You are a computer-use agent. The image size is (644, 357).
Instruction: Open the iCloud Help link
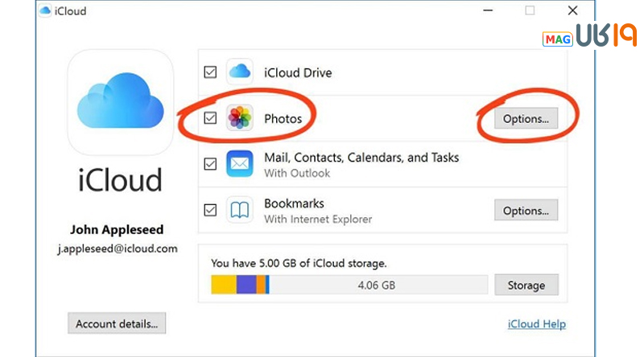536,324
